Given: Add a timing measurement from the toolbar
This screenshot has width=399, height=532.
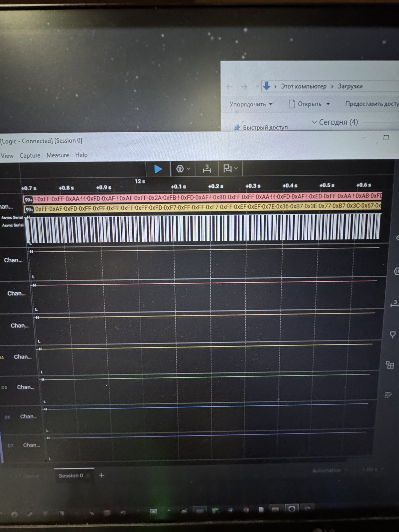Looking at the screenshot, I should pos(207,169).
